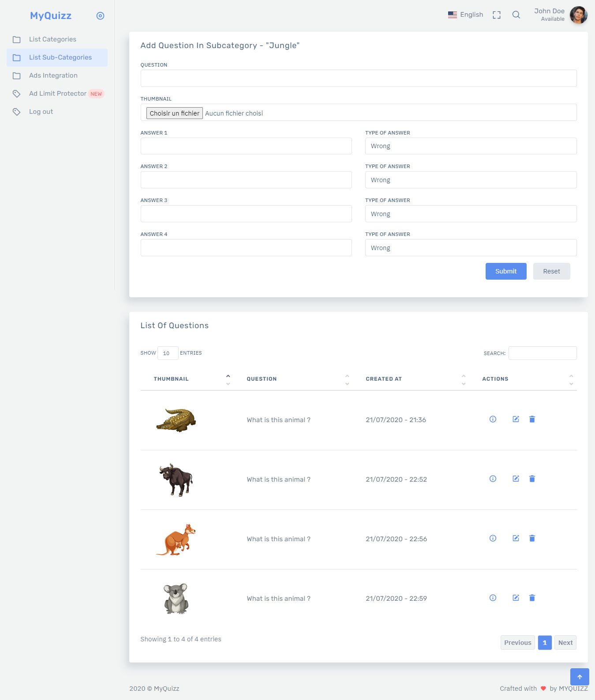Click the scroll-to-top arrow button
595x700 pixels.
coord(580,677)
